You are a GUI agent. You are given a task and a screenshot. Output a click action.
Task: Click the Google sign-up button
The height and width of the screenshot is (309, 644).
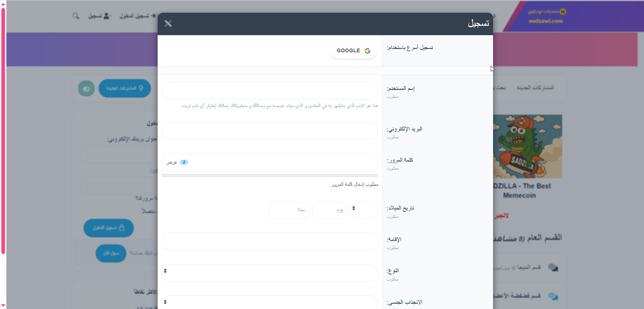tap(353, 51)
